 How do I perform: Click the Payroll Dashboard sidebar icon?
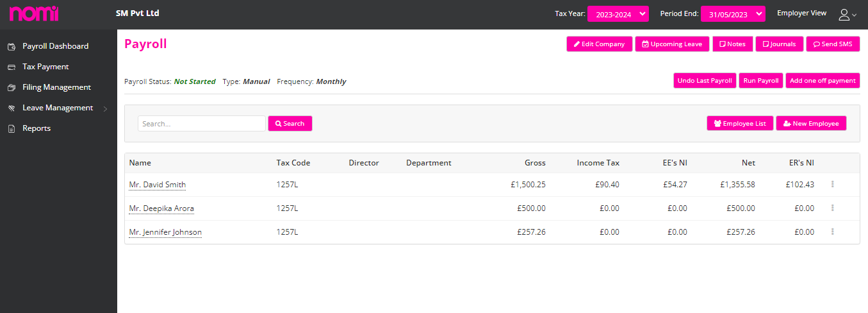(11, 46)
